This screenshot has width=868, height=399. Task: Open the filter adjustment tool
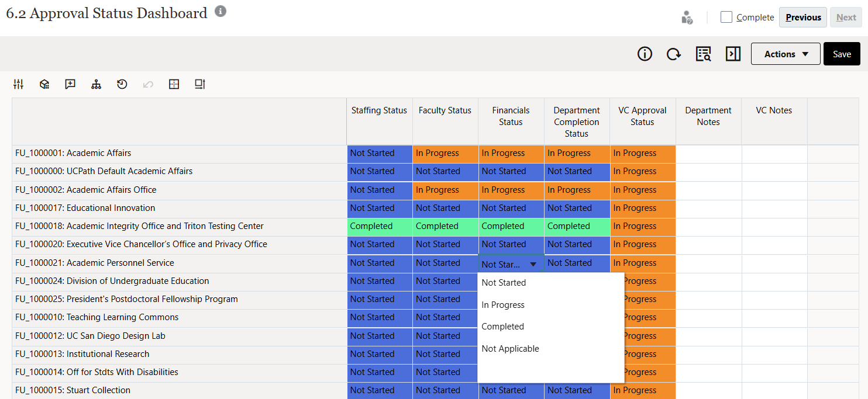tap(18, 84)
